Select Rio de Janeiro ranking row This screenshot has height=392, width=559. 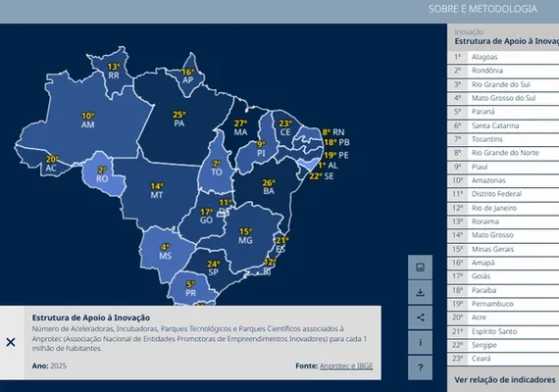(503, 208)
